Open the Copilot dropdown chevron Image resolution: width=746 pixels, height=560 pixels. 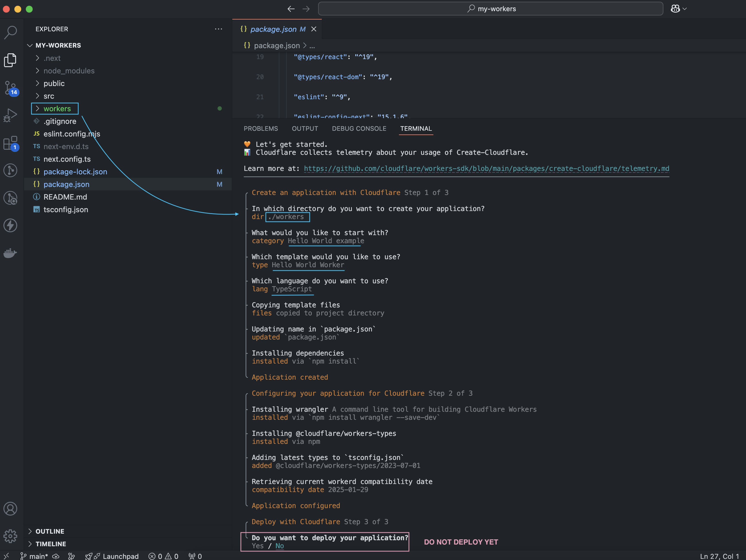click(x=685, y=9)
